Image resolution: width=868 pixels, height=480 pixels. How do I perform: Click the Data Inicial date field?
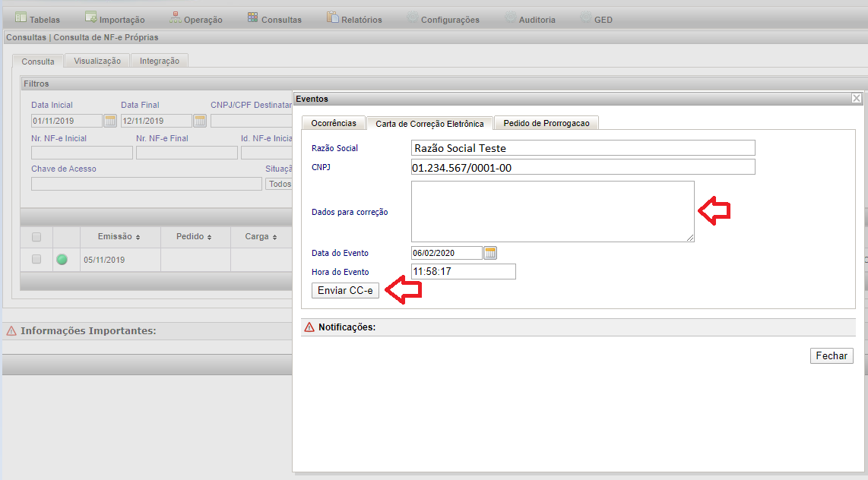(x=67, y=121)
